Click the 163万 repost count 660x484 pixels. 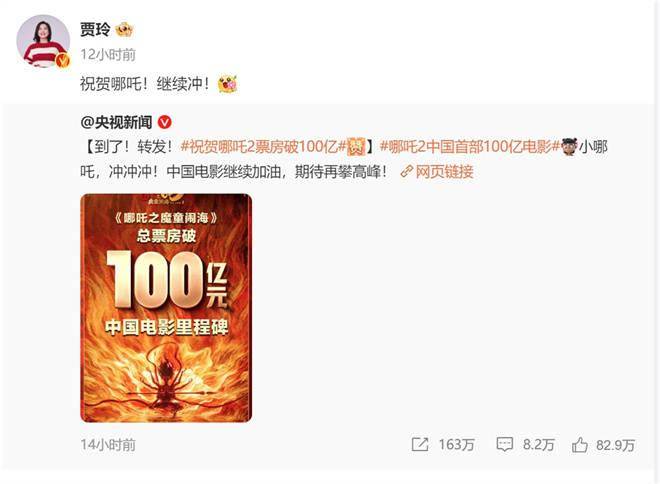(457, 445)
